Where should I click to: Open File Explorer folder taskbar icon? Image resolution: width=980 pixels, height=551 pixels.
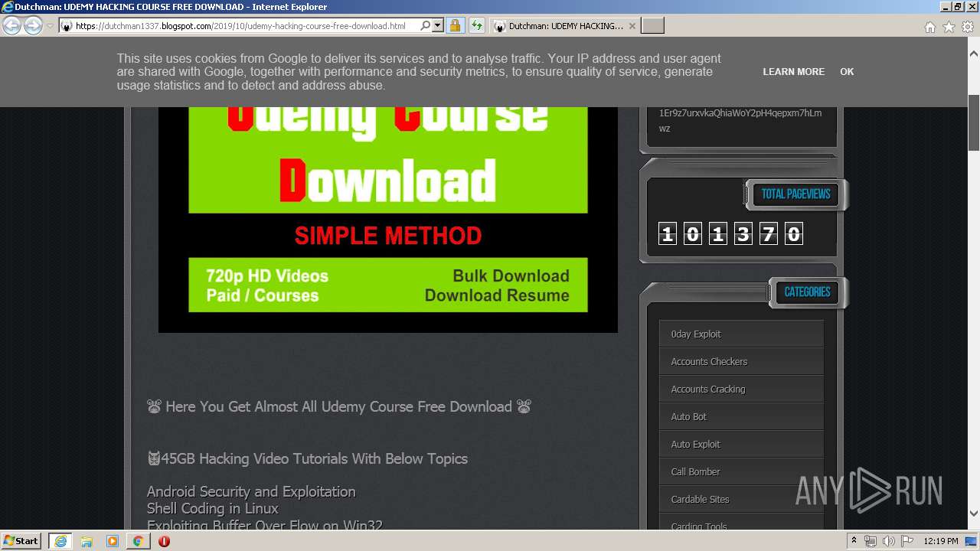[87, 540]
